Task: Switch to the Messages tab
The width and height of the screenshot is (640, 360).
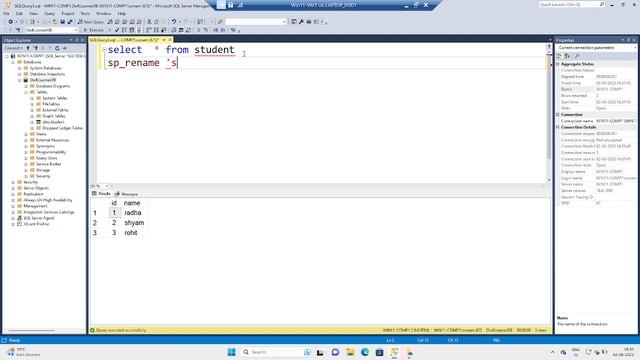Action: click(x=127, y=194)
